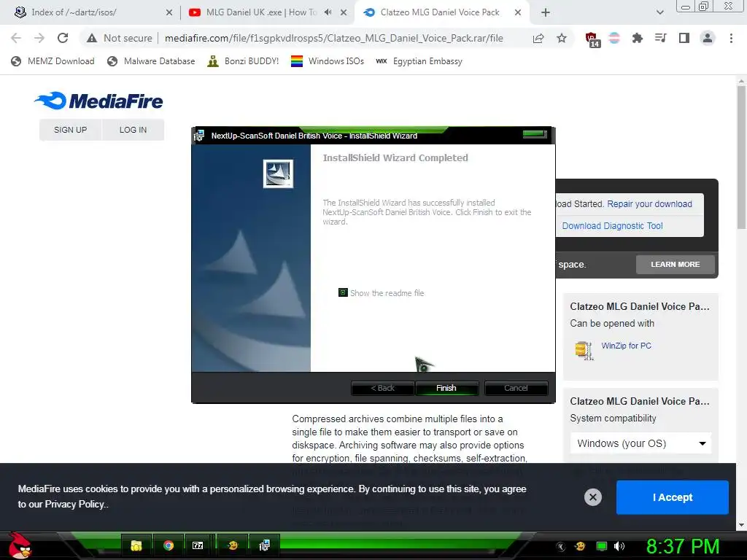This screenshot has height=560, width=747.
Task: Select the Clatzeo MLG Daniel Voice Pack tab
Action: [x=440, y=12]
